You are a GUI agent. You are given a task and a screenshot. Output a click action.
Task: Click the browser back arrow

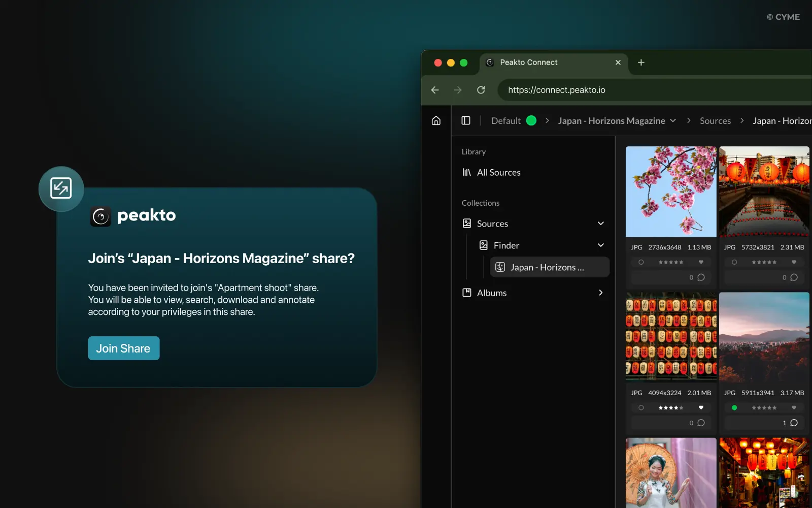click(435, 90)
